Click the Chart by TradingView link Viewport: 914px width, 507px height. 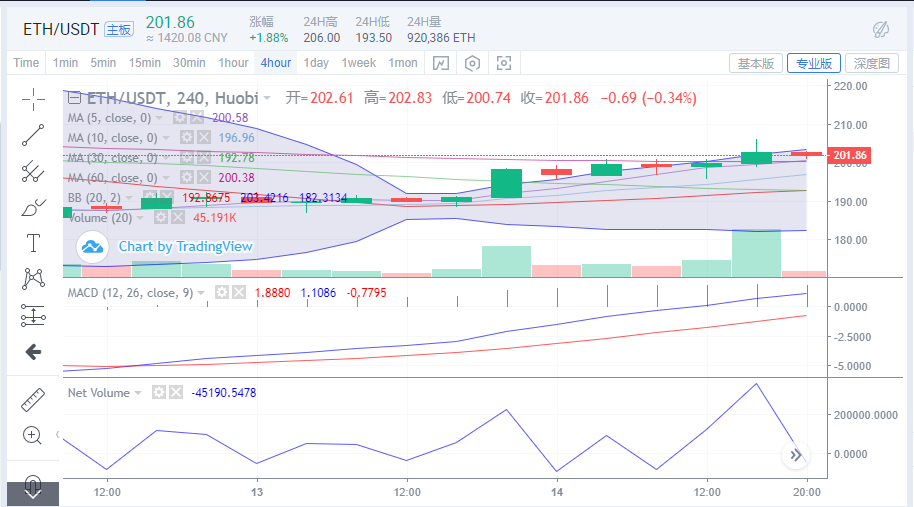[x=185, y=247]
